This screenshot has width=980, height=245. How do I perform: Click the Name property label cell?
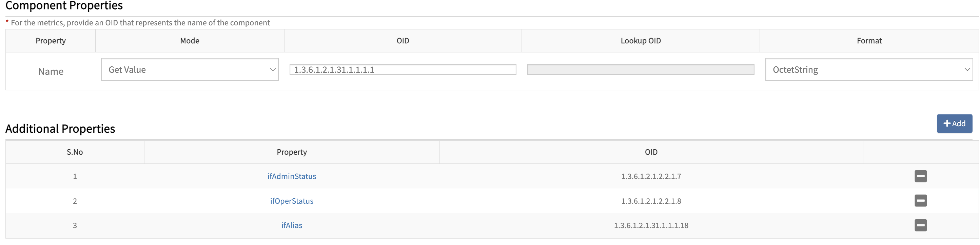pyautogui.click(x=51, y=71)
